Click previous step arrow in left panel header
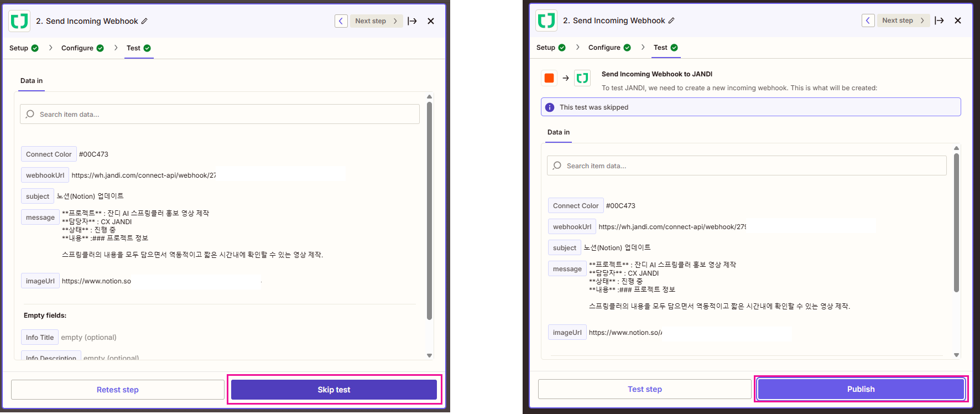The height and width of the screenshot is (414, 980). 341,21
